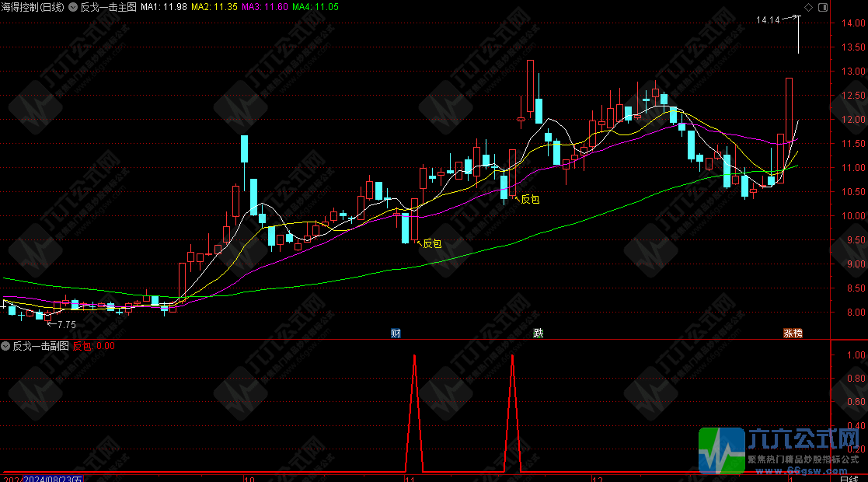
Task: Click the red 反包: 0.00 value label
Action: coord(94,346)
